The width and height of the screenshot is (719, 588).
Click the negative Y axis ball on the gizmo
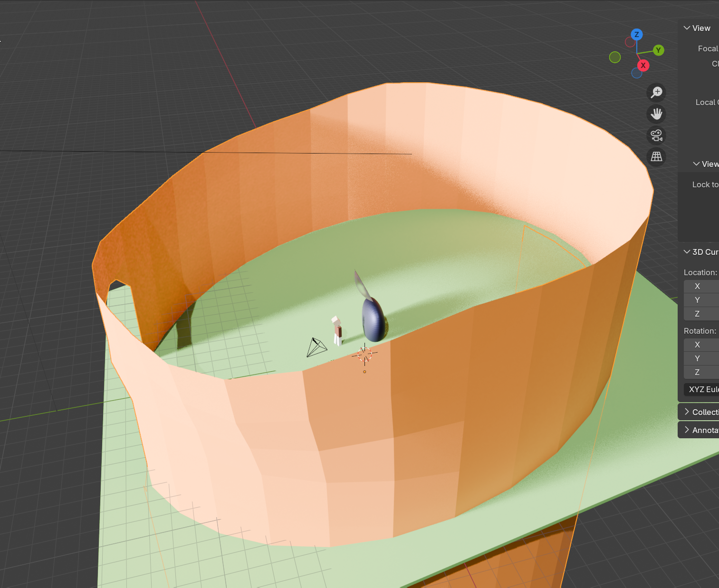point(615,57)
